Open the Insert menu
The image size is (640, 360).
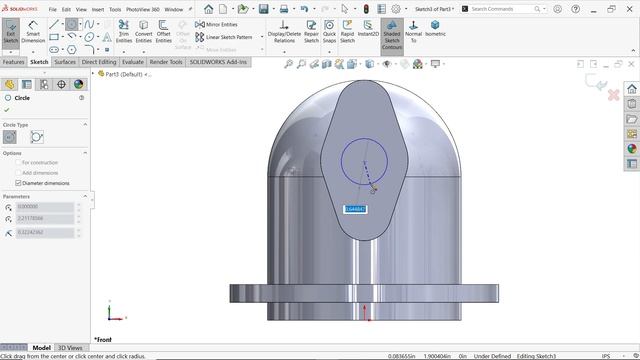[x=98, y=9]
